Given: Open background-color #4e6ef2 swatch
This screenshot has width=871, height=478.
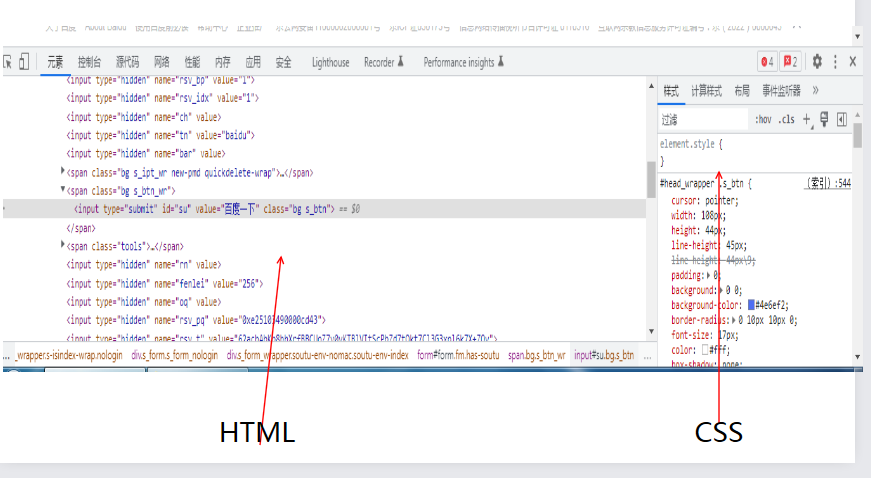Looking at the screenshot, I should [751, 304].
